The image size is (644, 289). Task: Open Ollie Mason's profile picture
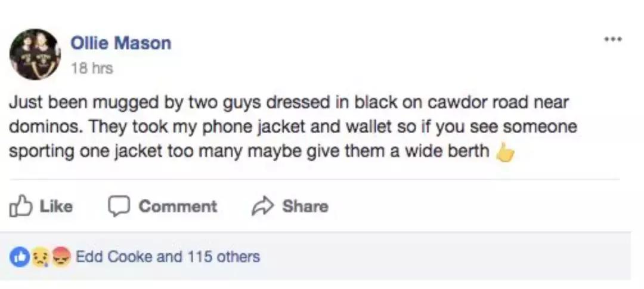(35, 54)
